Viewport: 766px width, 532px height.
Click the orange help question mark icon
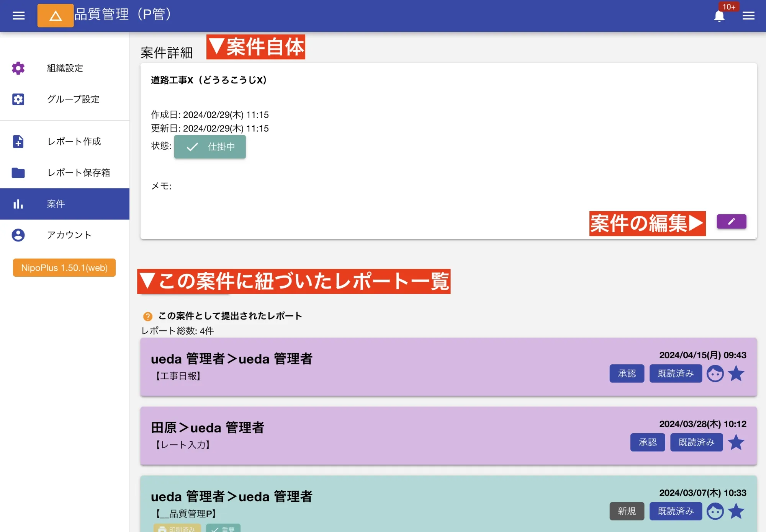click(x=147, y=316)
